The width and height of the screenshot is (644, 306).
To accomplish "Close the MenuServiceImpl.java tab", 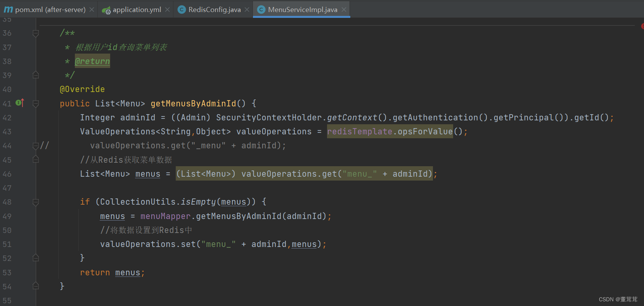I will point(344,9).
